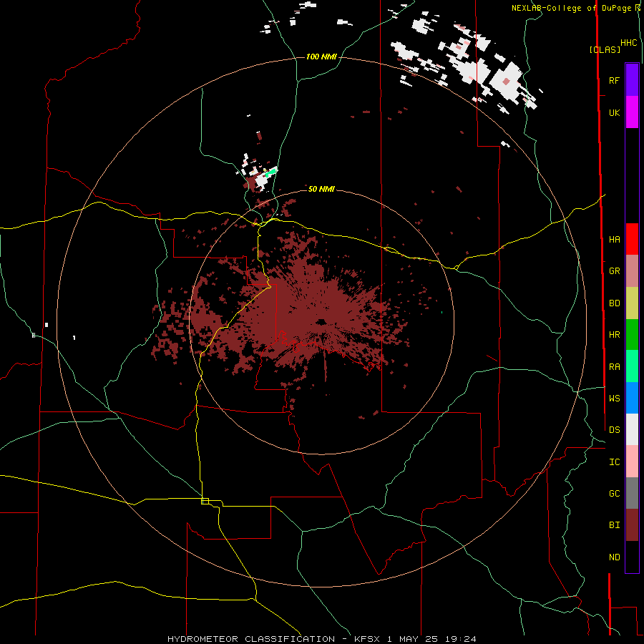Click the HR legend label
This screenshot has height=644, width=644.
(614, 335)
